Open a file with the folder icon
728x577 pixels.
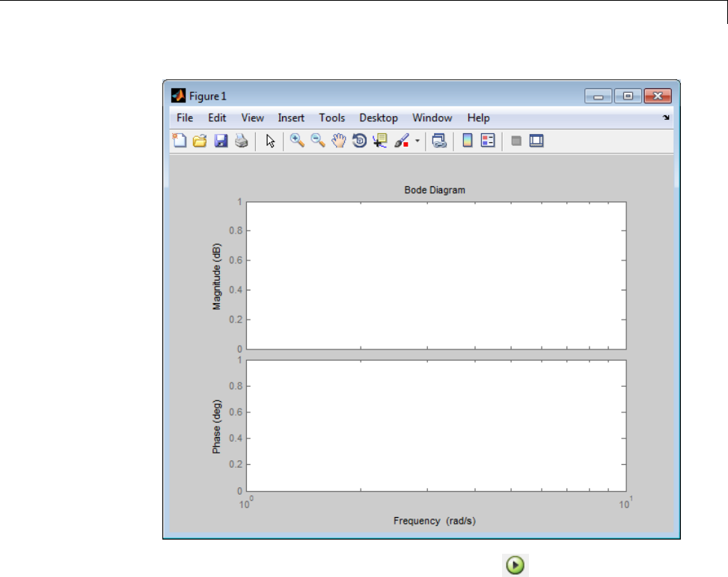click(x=200, y=140)
